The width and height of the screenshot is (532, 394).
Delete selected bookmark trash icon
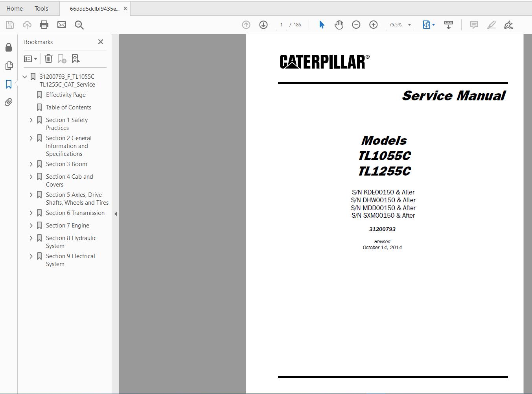coord(48,59)
